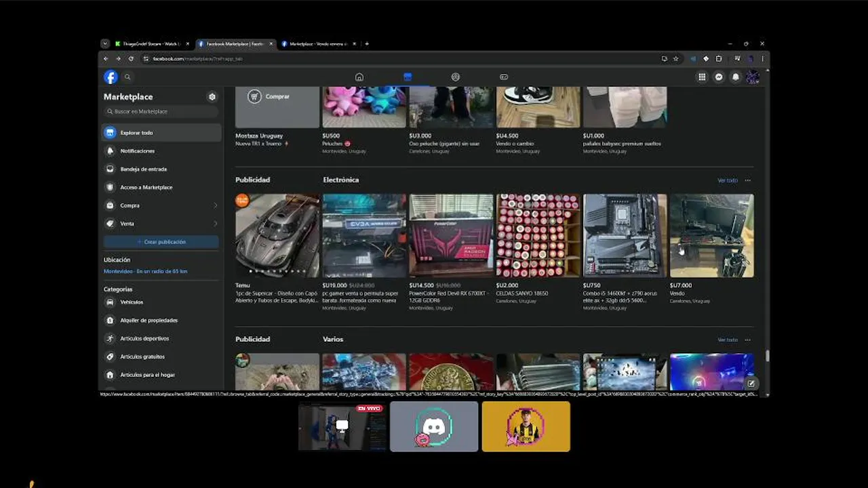Open the Gaming icon in top navigation

pos(504,77)
